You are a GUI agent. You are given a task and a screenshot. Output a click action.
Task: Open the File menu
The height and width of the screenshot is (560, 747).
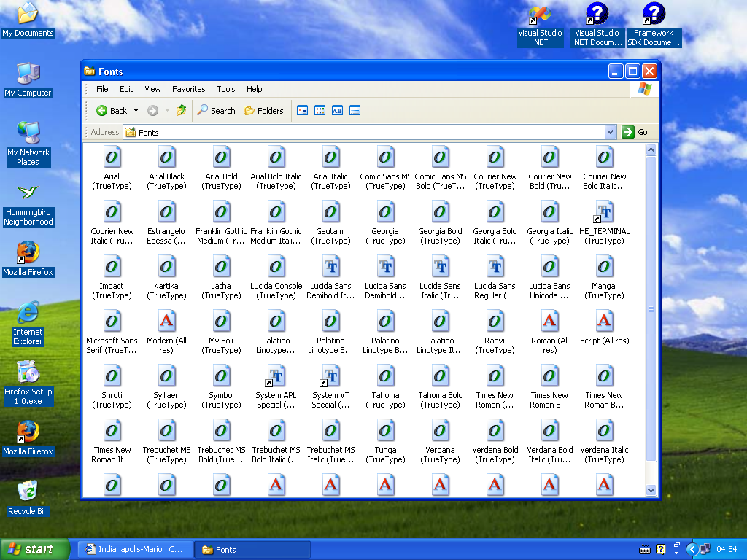click(102, 89)
